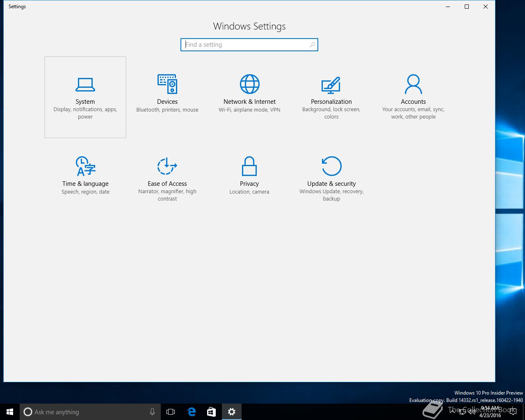Close the Settings window
The width and height of the screenshot is (525, 420).
tap(486, 7)
